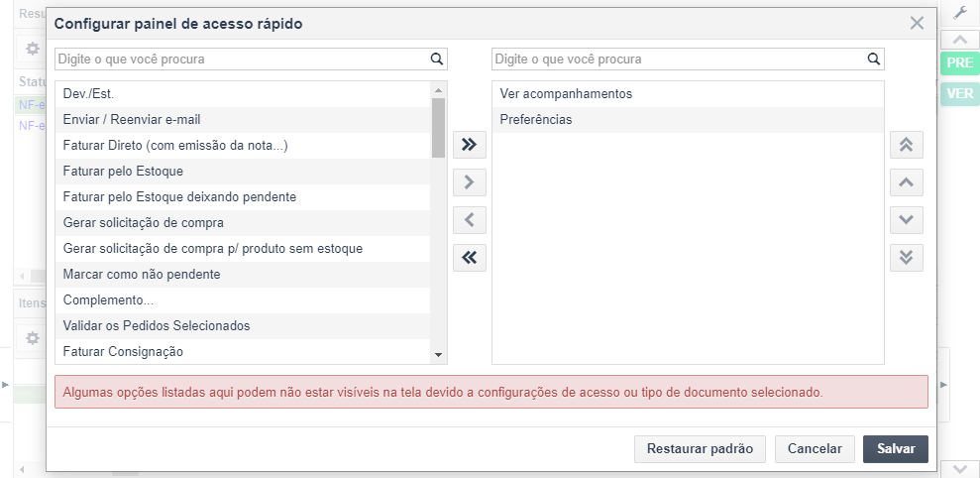The height and width of the screenshot is (478, 980).
Task: Click the search icon in right search field
Action: 874,60
